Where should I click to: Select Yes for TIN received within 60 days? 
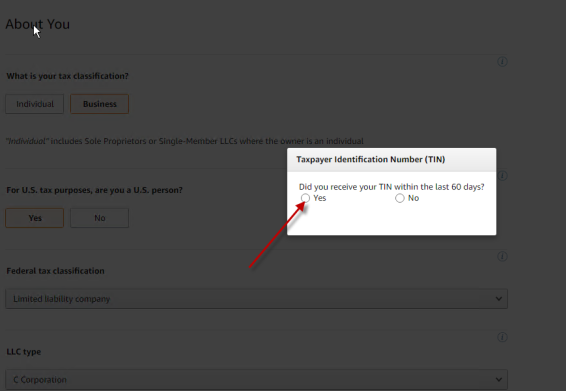pos(305,198)
